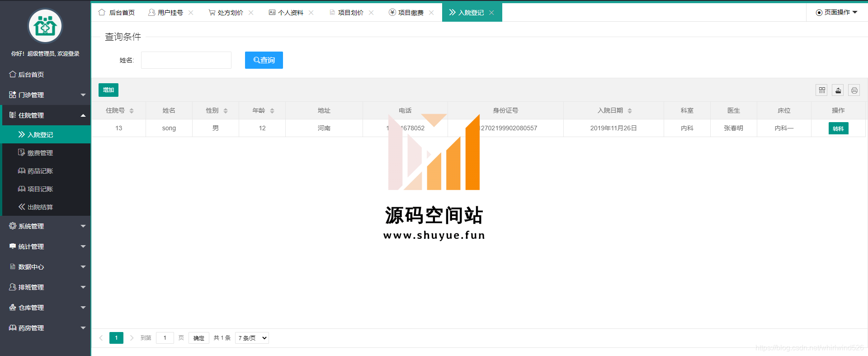The width and height of the screenshot is (868, 356).
Task: Click page number 1 in pagination
Action: pos(116,338)
